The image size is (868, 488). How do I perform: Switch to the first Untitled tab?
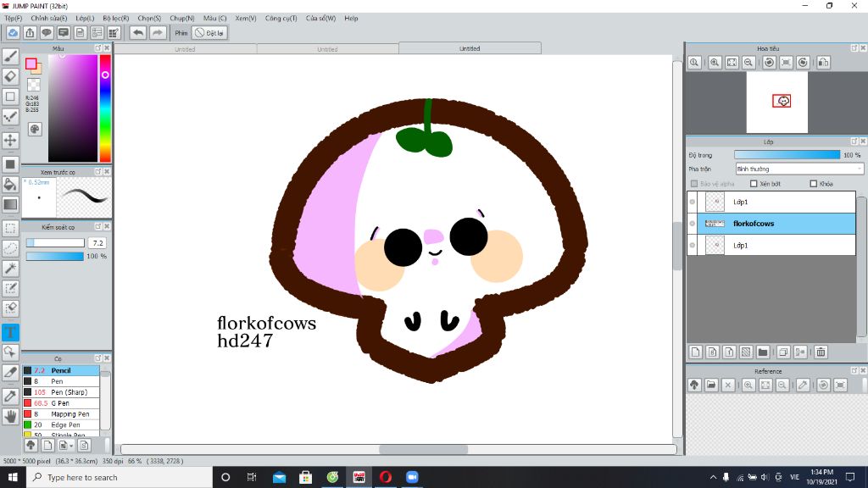(x=185, y=49)
